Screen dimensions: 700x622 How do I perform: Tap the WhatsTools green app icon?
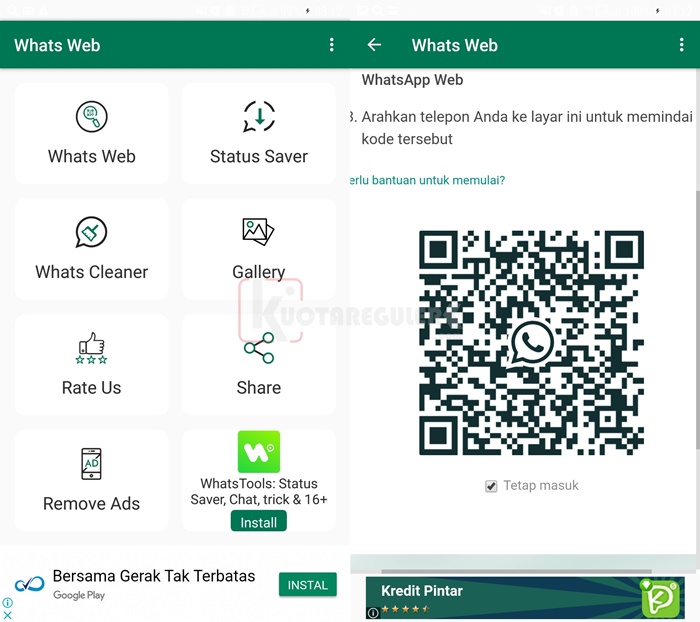tap(259, 451)
